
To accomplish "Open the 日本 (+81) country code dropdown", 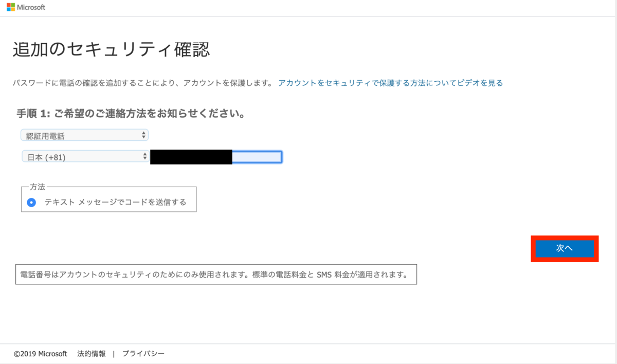I will pyautogui.click(x=85, y=157).
